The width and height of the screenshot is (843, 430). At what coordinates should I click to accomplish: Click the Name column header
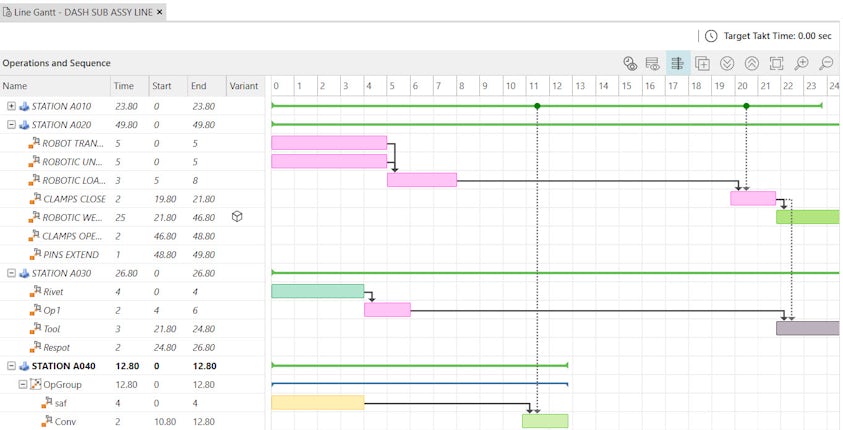55,86
